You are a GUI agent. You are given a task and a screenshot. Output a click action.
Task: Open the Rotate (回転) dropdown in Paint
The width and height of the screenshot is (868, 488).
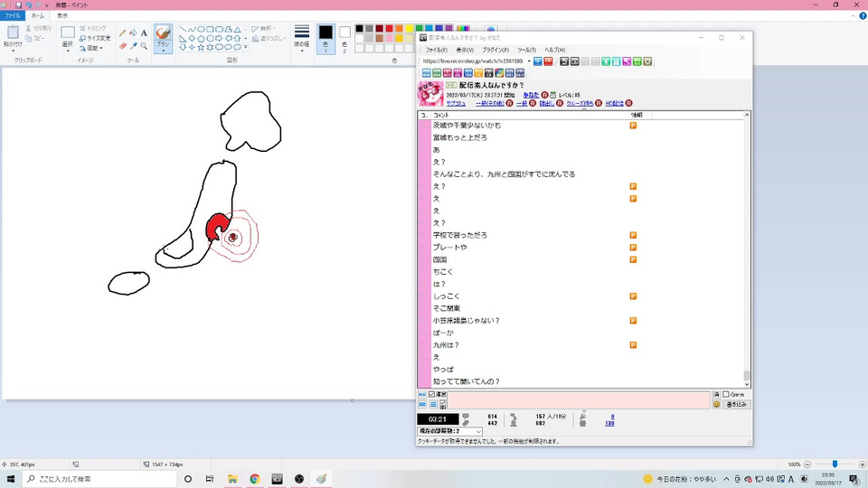[101, 48]
